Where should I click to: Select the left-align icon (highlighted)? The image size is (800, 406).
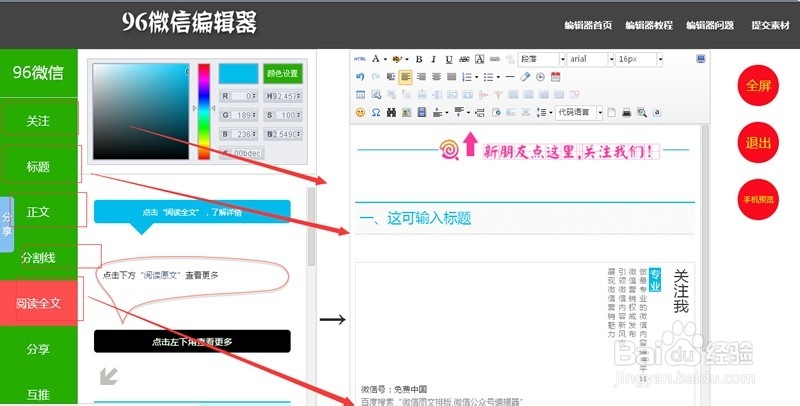coord(406,77)
